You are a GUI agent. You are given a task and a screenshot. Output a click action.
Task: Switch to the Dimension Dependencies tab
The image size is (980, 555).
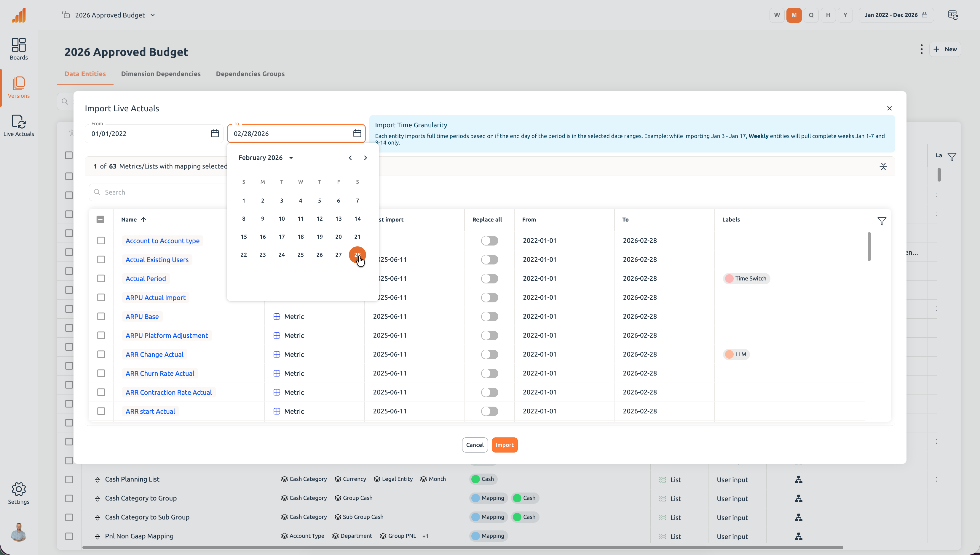point(161,73)
